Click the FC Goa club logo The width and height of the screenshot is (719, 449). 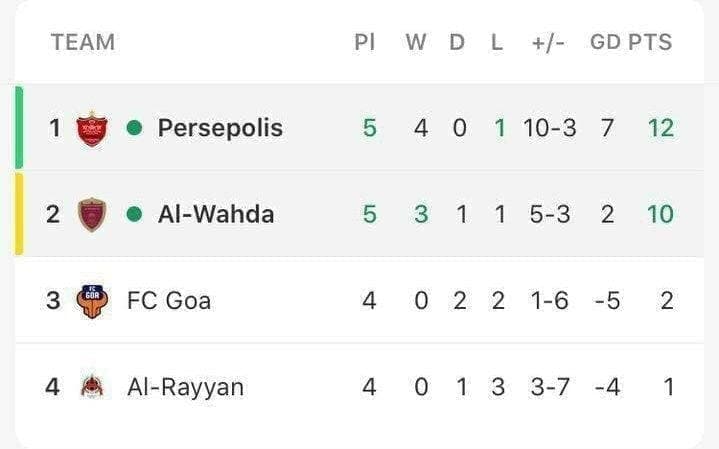pyautogui.click(x=93, y=301)
